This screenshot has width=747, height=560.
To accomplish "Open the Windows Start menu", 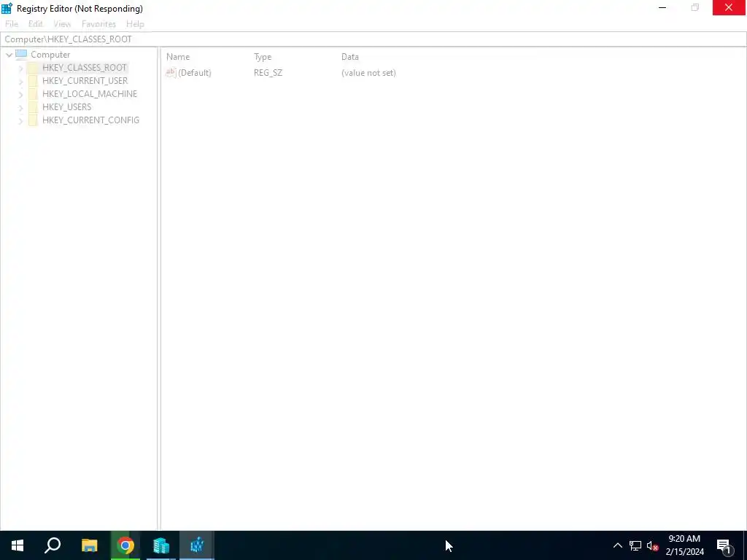I will (x=18, y=545).
